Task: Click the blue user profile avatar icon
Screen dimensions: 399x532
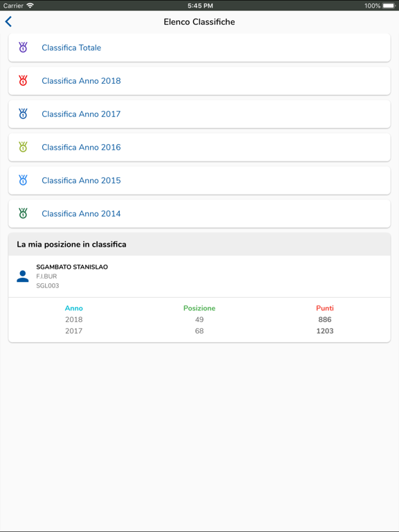Action: [23, 276]
